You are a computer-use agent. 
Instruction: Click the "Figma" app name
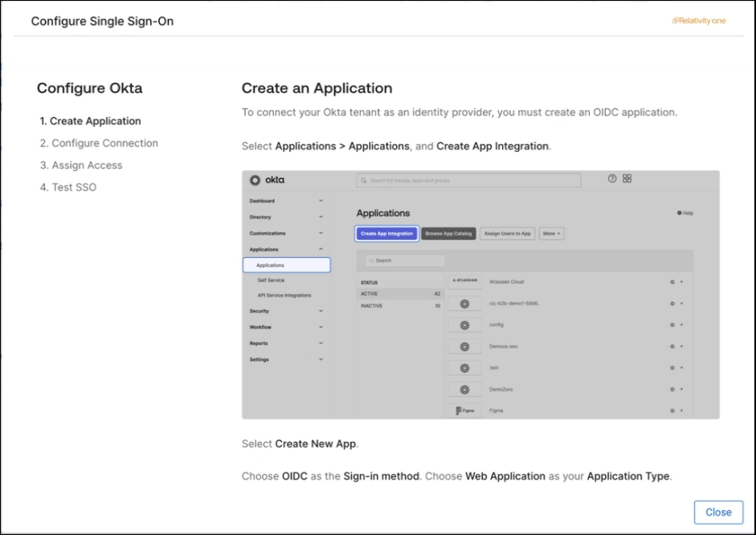[497, 410]
